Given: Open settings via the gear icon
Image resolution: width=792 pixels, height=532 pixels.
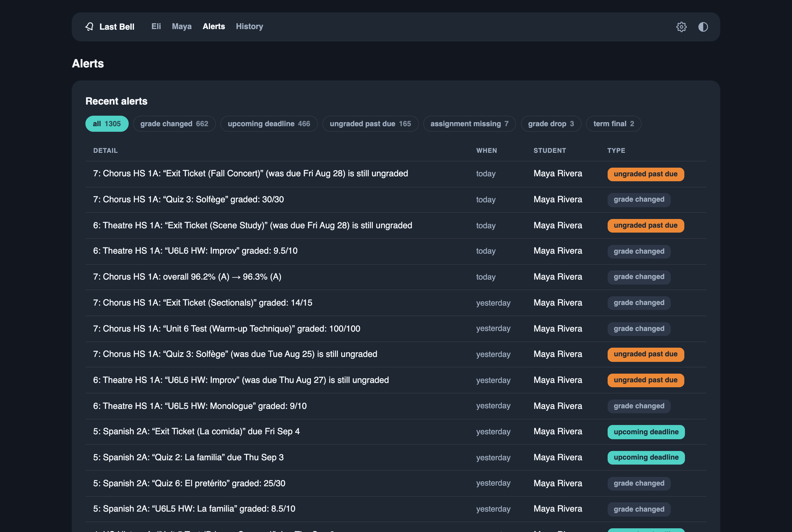Looking at the screenshot, I should [681, 27].
